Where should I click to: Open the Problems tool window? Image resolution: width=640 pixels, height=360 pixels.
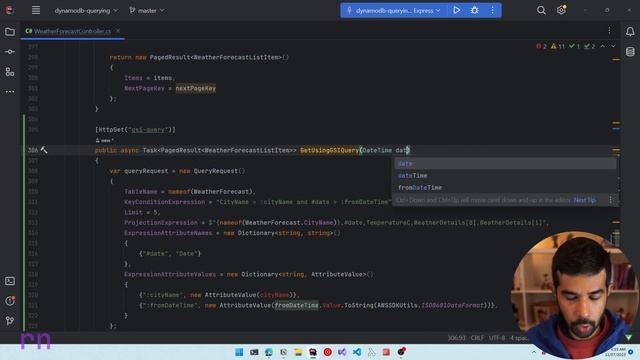coord(10,301)
